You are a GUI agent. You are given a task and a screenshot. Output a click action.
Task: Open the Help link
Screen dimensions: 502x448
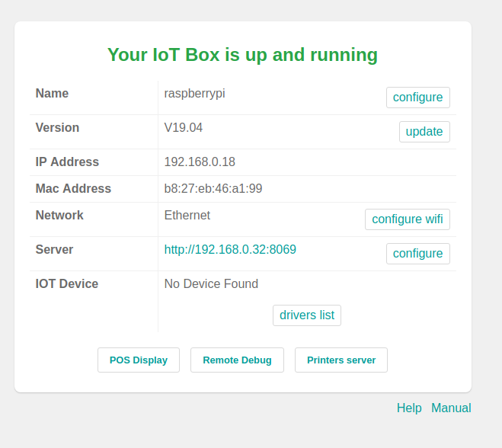pyautogui.click(x=409, y=408)
